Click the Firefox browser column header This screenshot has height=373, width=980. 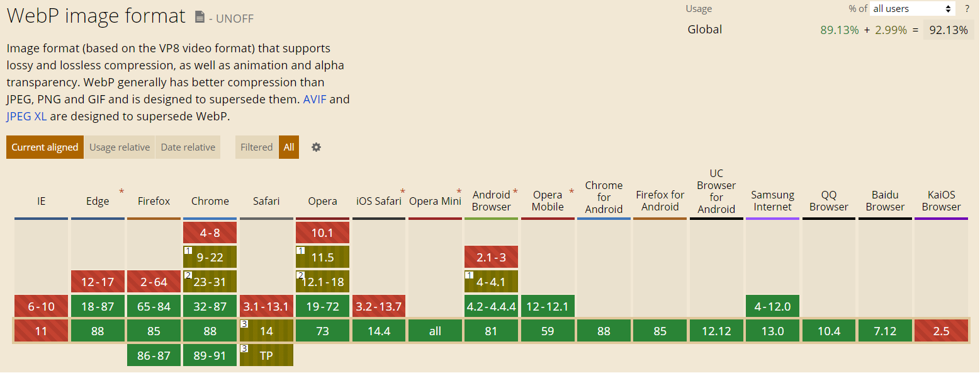click(154, 201)
